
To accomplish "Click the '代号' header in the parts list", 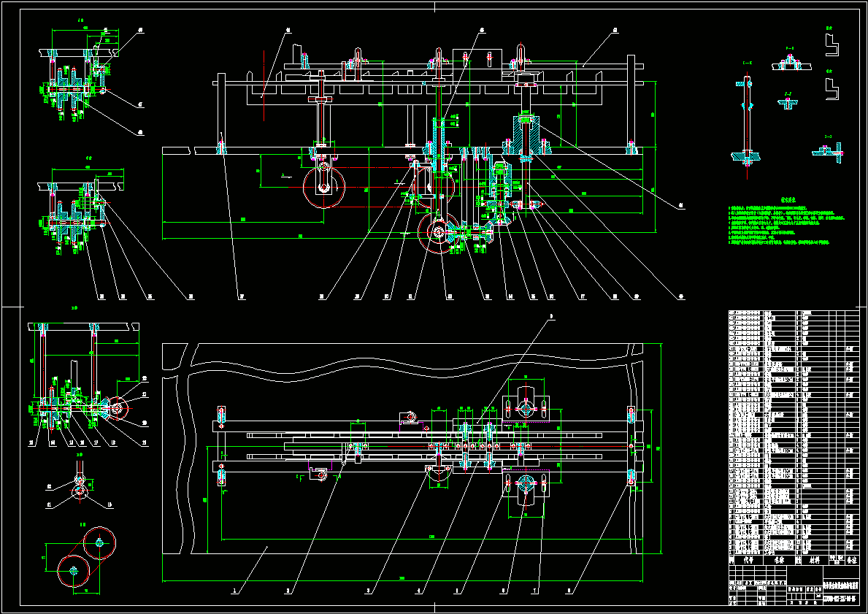I will (x=748, y=560).
